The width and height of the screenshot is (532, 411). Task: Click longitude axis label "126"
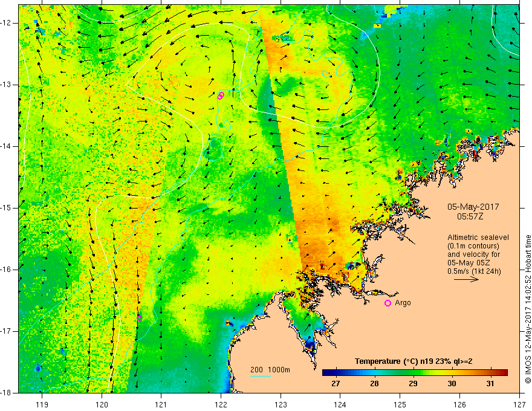[459, 404]
